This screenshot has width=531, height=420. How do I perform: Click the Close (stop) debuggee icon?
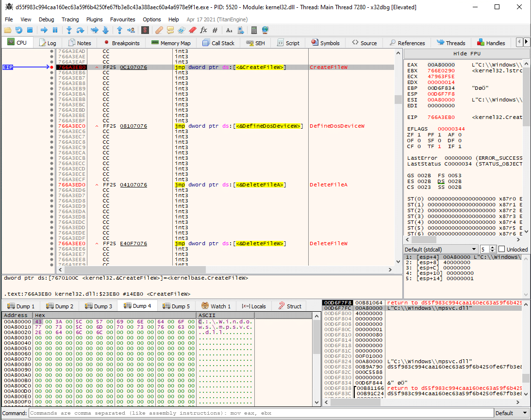pyautogui.click(x=30, y=30)
